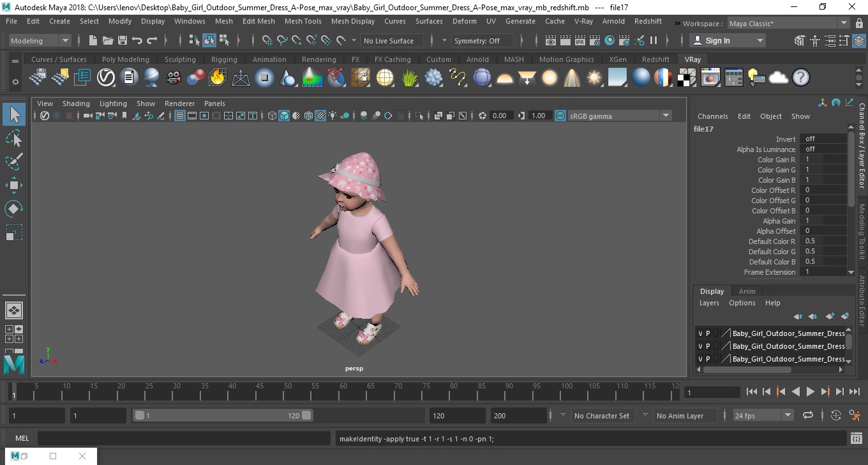Image resolution: width=868 pixels, height=465 pixels.
Task: Toggle use all lights bulb in viewport
Action: click(x=333, y=116)
